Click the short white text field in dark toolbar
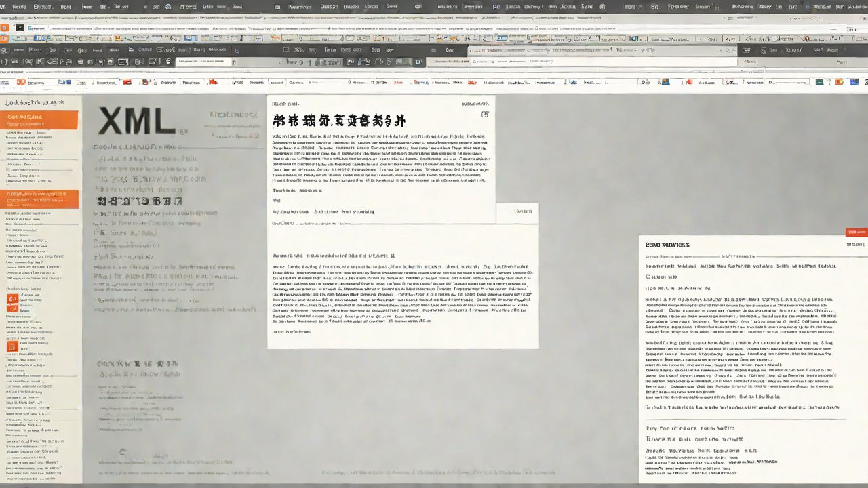The height and width of the screenshot is (488, 868). point(203,62)
